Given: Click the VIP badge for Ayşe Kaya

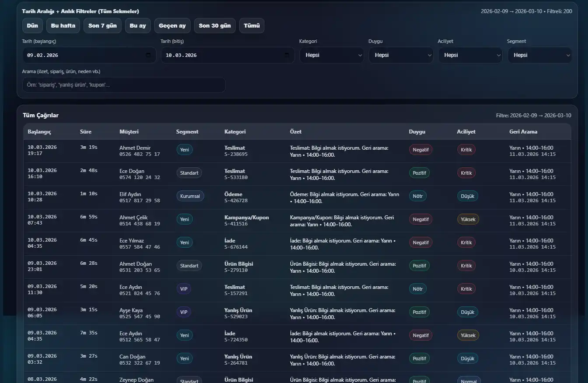Looking at the screenshot, I should coord(184,312).
